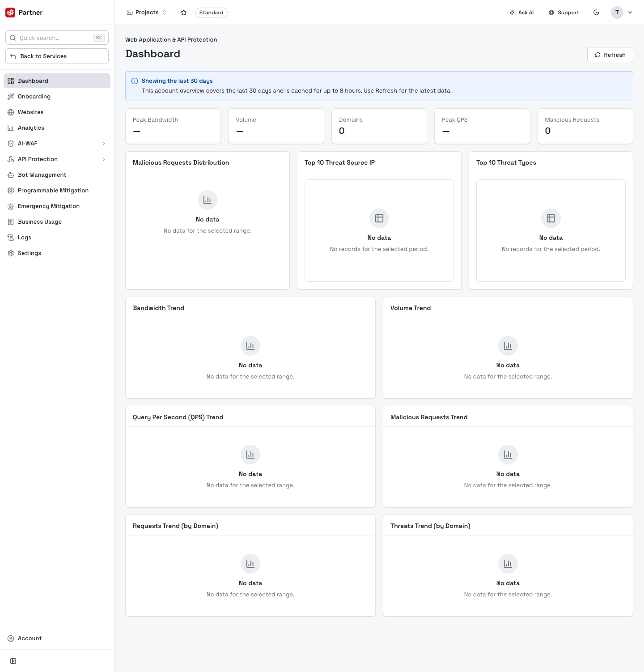Image resolution: width=644 pixels, height=672 pixels.
Task: Click the Partner logo icon
Action: click(x=10, y=13)
